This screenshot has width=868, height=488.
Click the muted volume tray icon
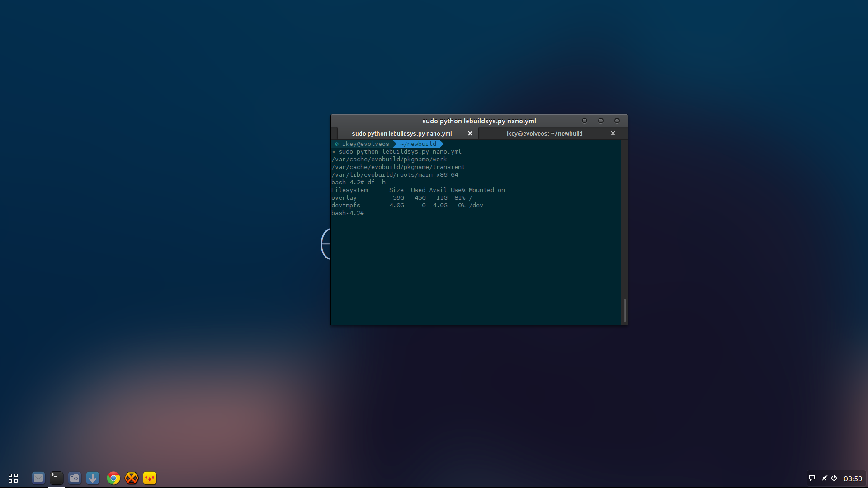coord(825,478)
